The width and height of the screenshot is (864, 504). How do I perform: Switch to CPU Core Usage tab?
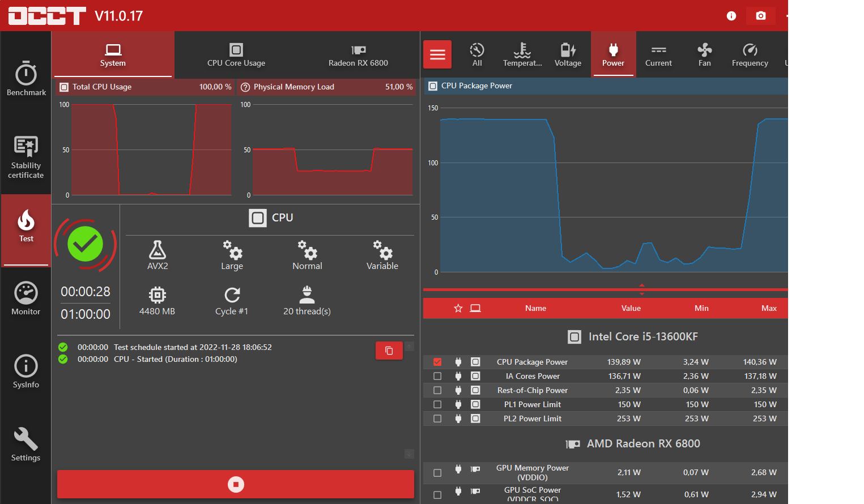[236, 55]
